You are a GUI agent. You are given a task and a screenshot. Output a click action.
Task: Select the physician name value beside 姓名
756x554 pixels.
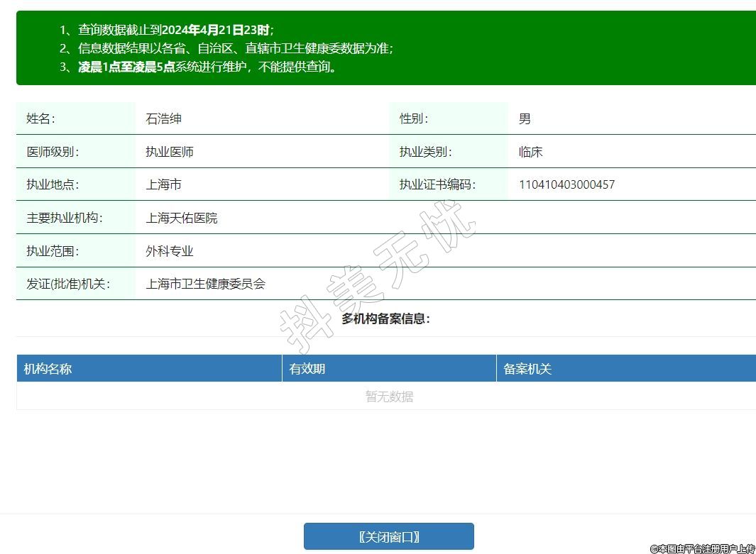tap(163, 118)
